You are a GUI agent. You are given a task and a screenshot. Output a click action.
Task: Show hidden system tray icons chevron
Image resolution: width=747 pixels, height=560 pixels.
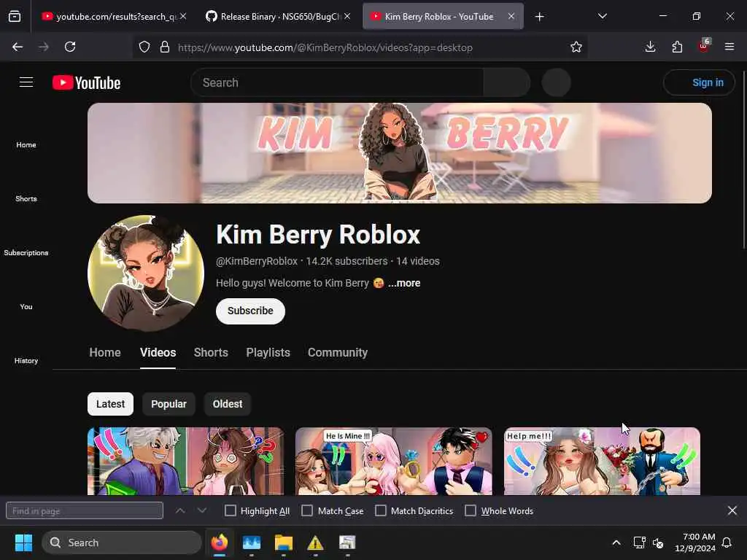pos(616,542)
